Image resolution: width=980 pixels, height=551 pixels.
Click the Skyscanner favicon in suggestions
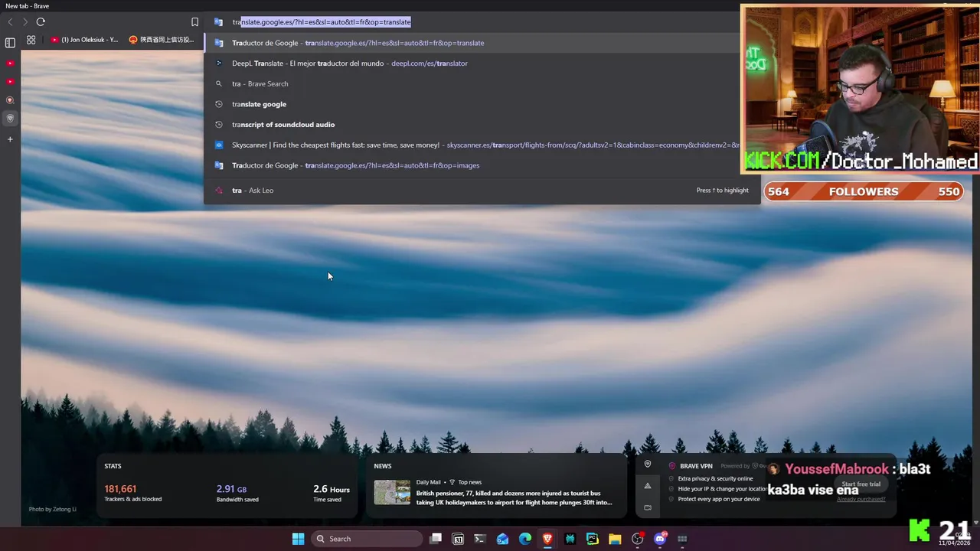tap(218, 145)
